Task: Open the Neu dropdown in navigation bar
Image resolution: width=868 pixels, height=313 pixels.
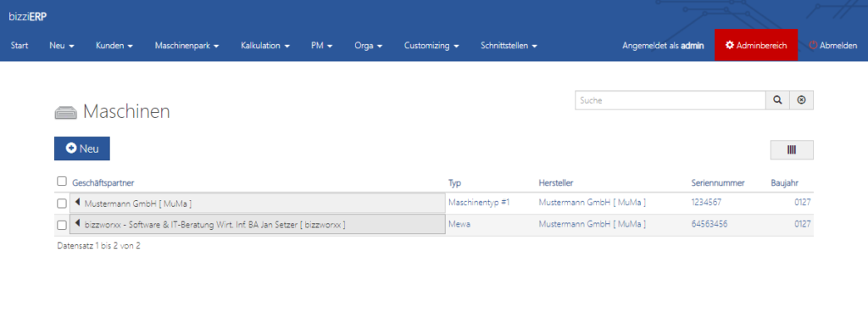Action: [61, 46]
